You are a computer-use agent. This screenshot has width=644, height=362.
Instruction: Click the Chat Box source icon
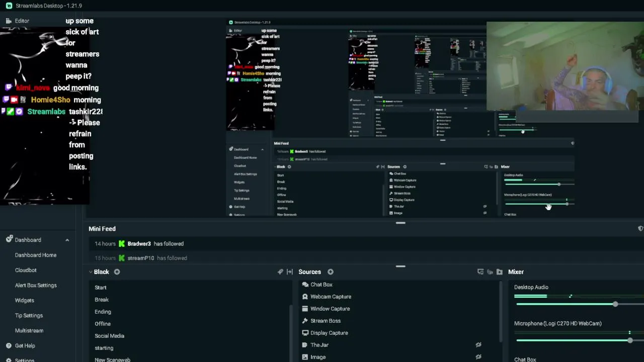pos(305,285)
